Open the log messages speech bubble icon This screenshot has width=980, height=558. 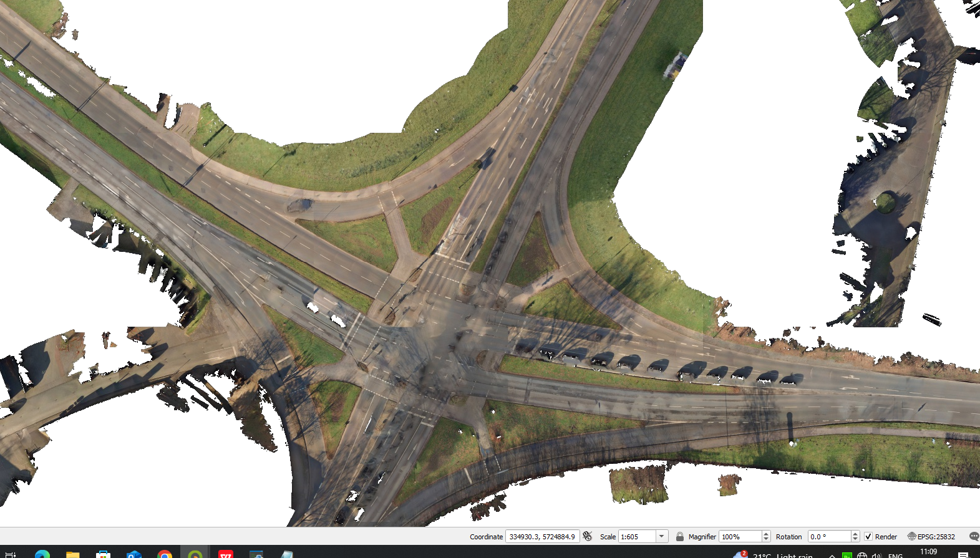tap(974, 536)
